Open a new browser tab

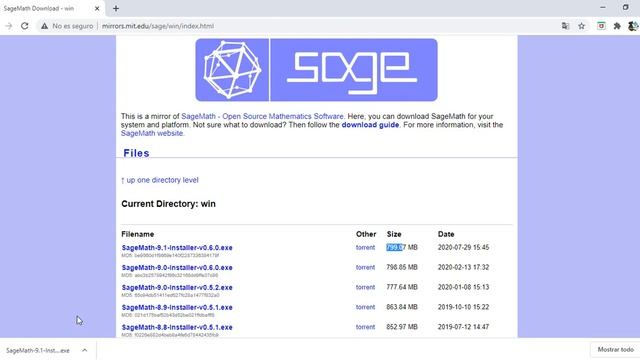tap(116, 8)
